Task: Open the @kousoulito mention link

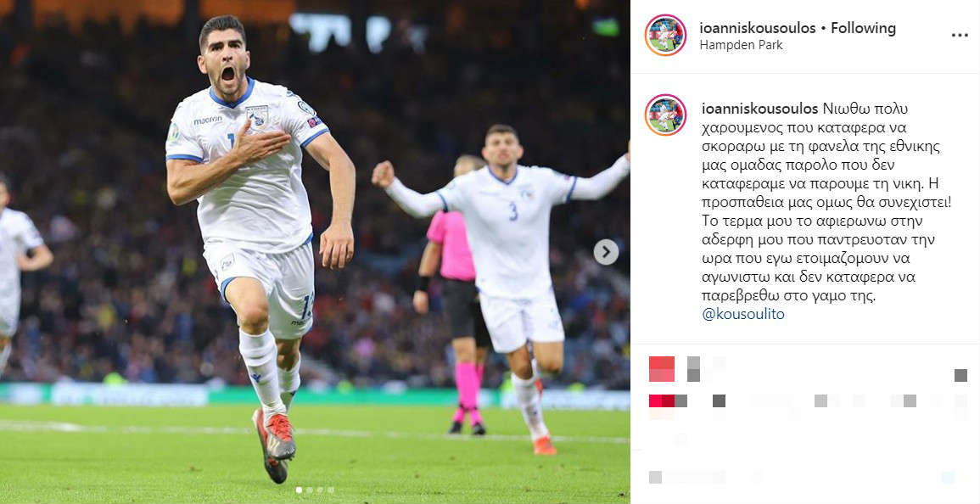Action: pyautogui.click(x=743, y=314)
